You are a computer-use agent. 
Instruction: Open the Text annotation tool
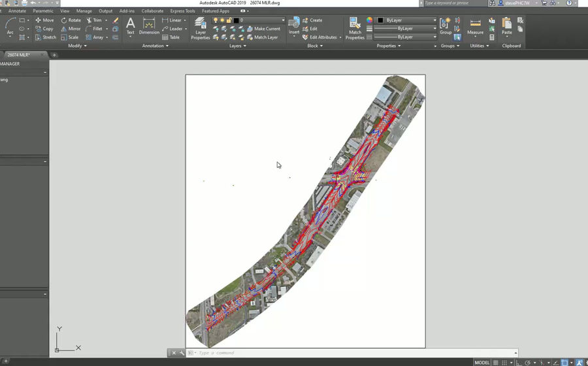[x=130, y=26]
